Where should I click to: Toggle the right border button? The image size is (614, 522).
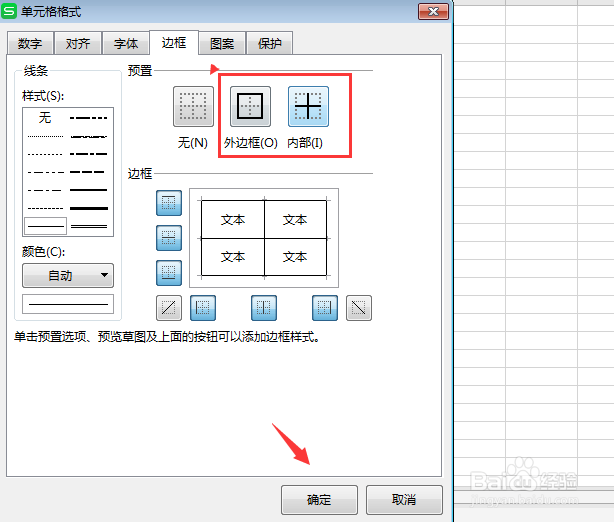[x=325, y=308]
